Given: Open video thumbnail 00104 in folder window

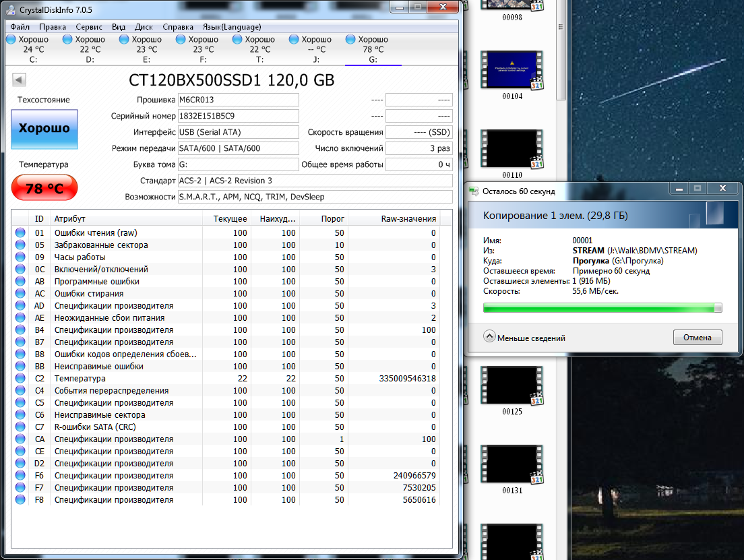Looking at the screenshot, I should pyautogui.click(x=512, y=71).
